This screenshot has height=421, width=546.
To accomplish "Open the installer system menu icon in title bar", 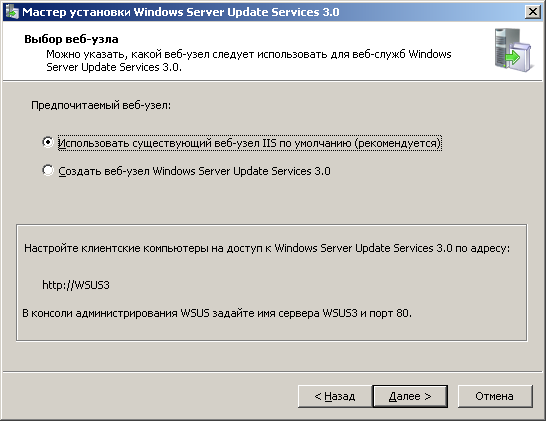I will (11, 12).
